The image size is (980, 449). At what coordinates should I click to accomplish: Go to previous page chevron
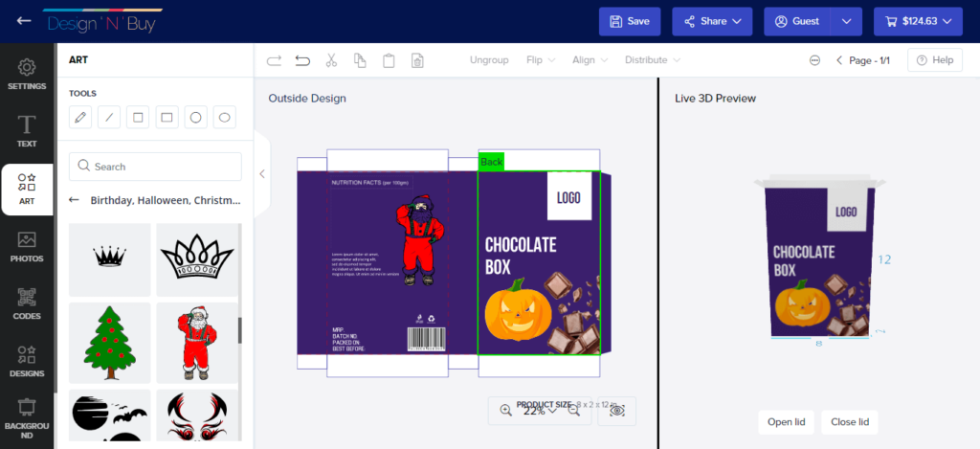pos(839,60)
